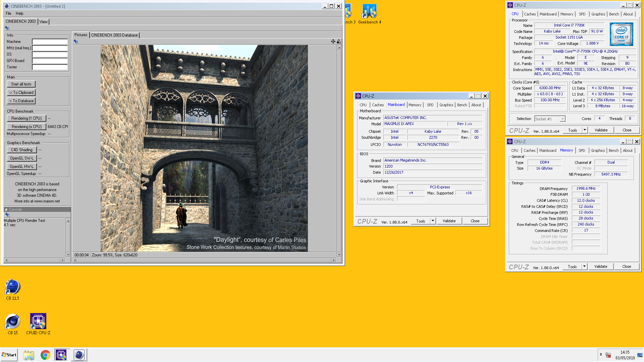Open Tools dropdown arrow in top CPU-Z window
Image resolution: width=644 pixels, height=362 pixels.
tap(585, 130)
